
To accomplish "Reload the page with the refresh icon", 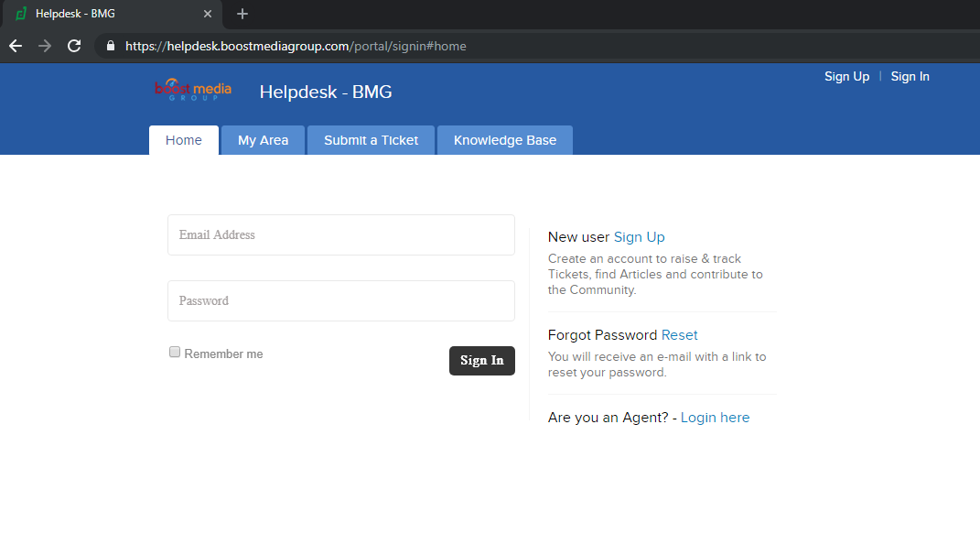I will point(74,46).
